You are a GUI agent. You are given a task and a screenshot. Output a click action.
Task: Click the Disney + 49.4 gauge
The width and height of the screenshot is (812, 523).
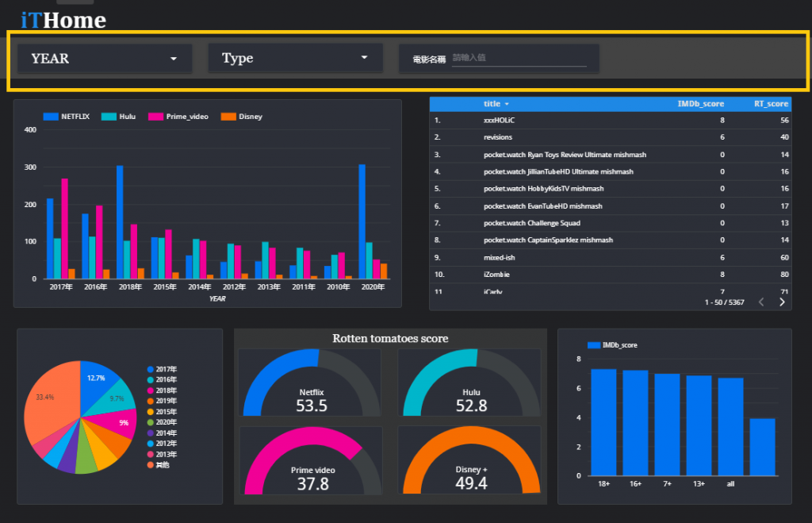[x=470, y=460]
